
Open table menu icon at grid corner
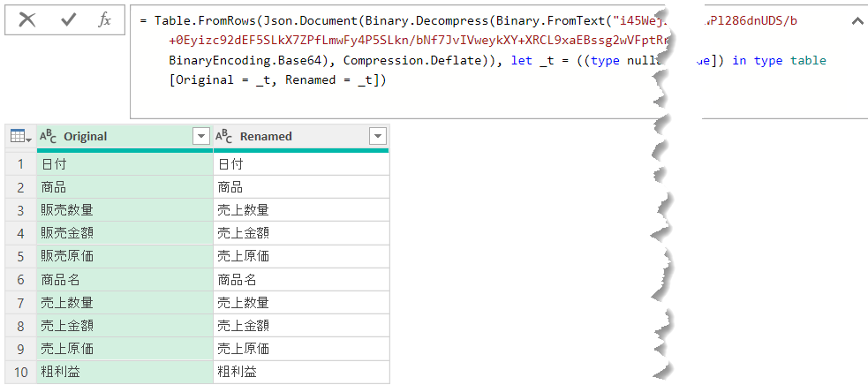point(21,136)
